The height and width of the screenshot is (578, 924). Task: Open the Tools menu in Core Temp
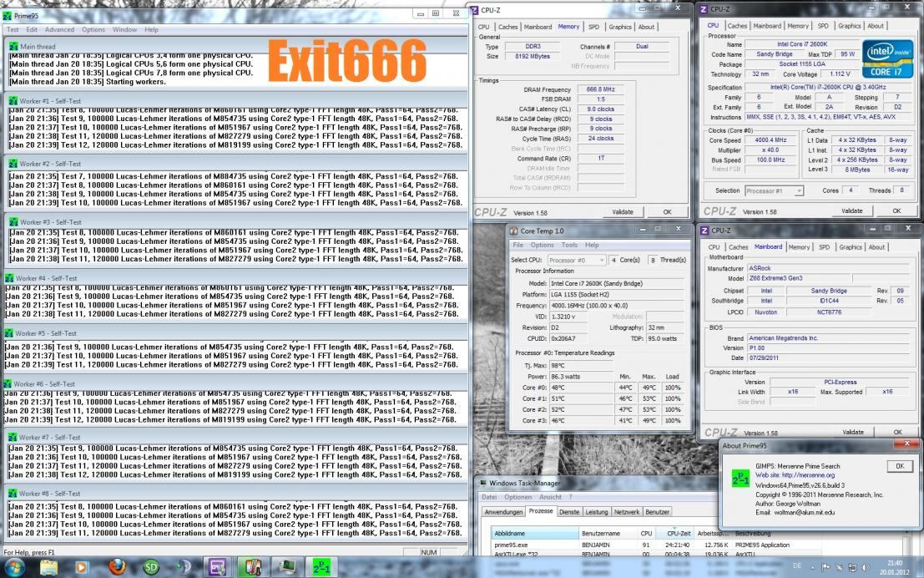(x=569, y=245)
